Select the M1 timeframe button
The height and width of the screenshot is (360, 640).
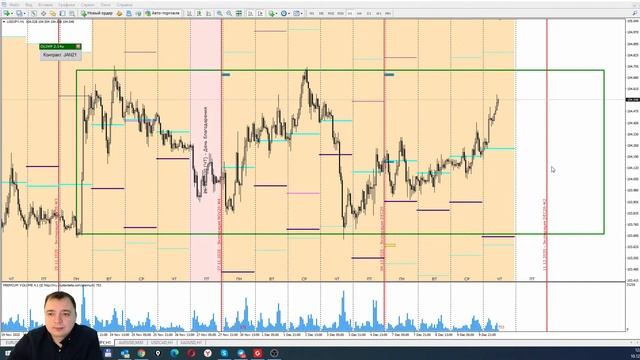[x=311, y=13]
